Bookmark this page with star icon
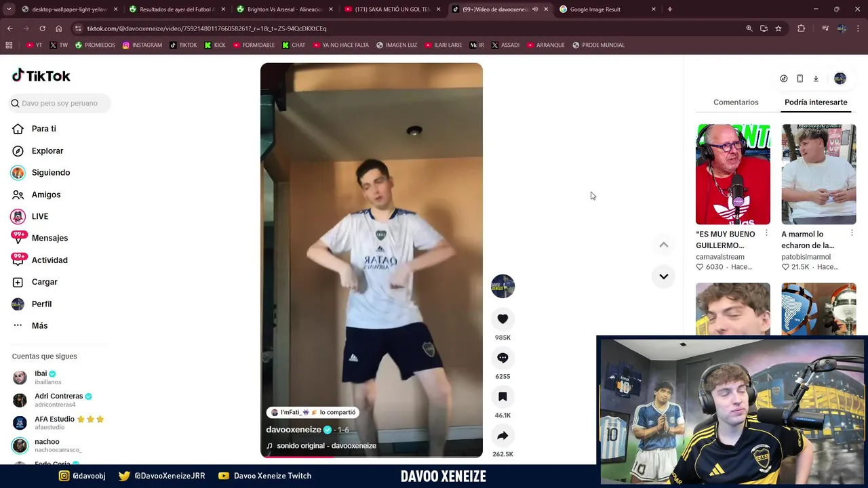Image resolution: width=868 pixels, height=488 pixels. coord(778,28)
